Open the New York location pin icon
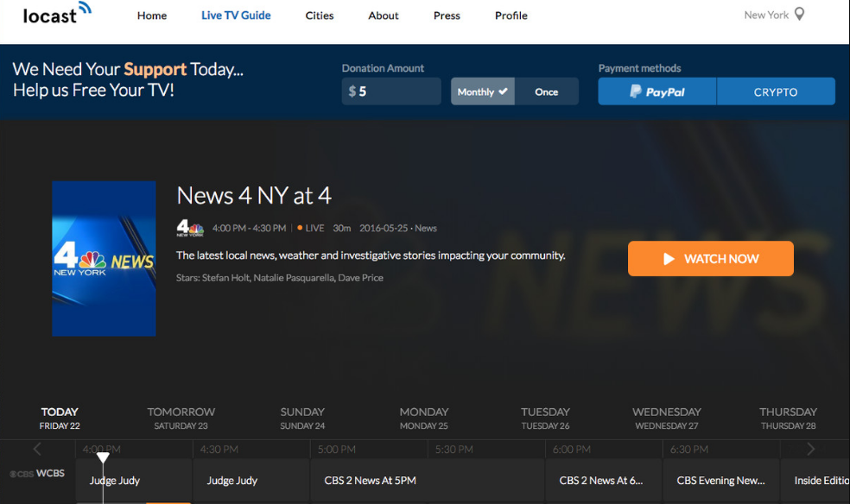The height and width of the screenshot is (504, 850). coord(799,14)
